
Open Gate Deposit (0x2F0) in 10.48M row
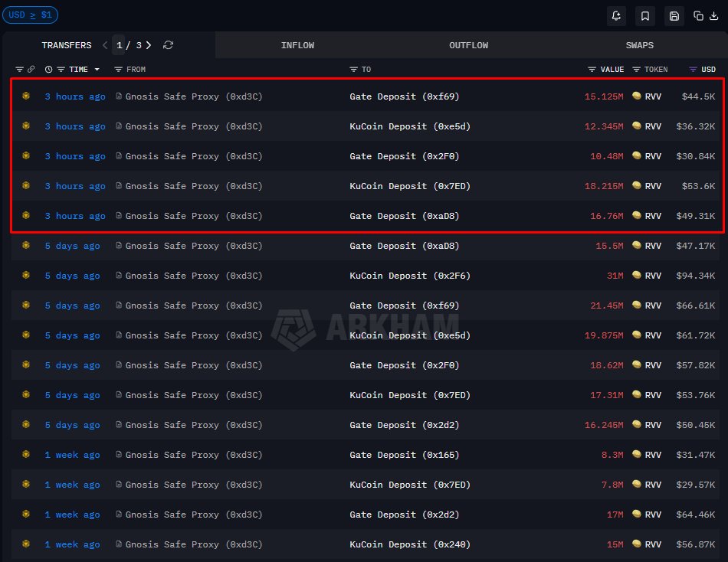pos(405,156)
